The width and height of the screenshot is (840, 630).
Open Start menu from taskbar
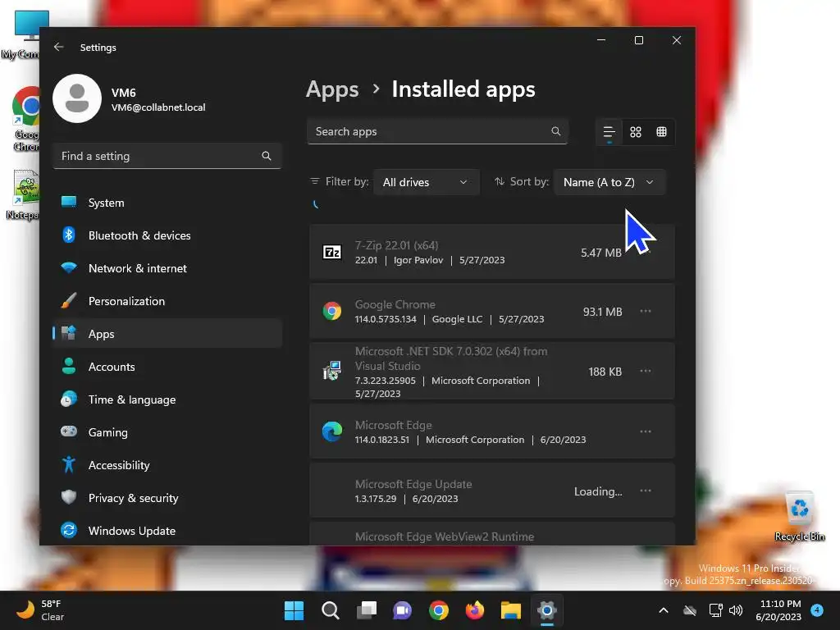point(294,610)
